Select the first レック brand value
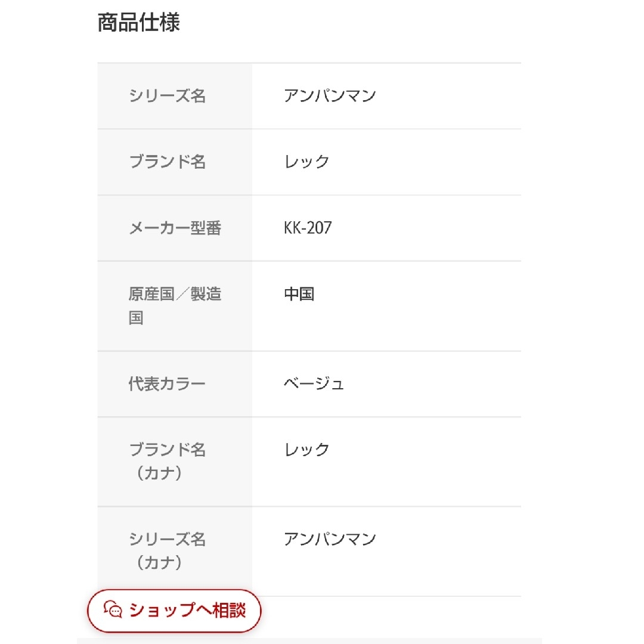The image size is (644, 644). [x=307, y=162]
